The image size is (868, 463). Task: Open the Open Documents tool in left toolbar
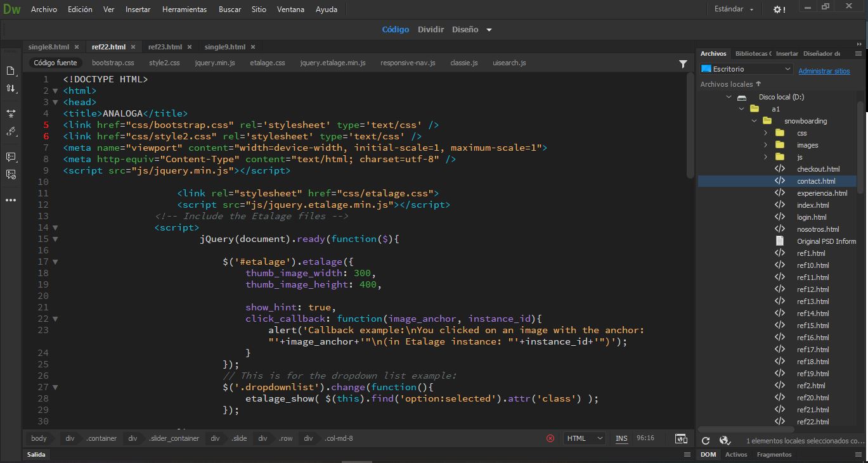tap(11, 70)
